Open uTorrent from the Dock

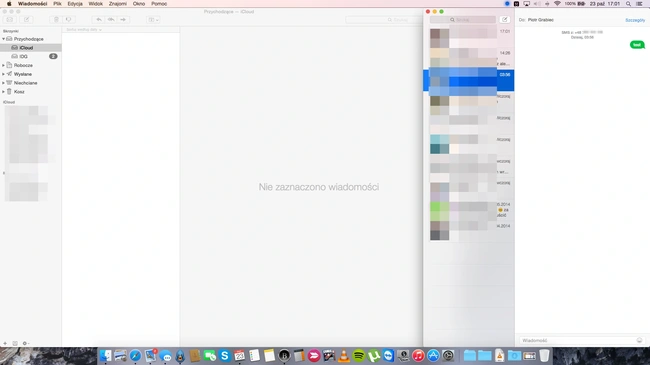pyautogui.click(x=374, y=355)
